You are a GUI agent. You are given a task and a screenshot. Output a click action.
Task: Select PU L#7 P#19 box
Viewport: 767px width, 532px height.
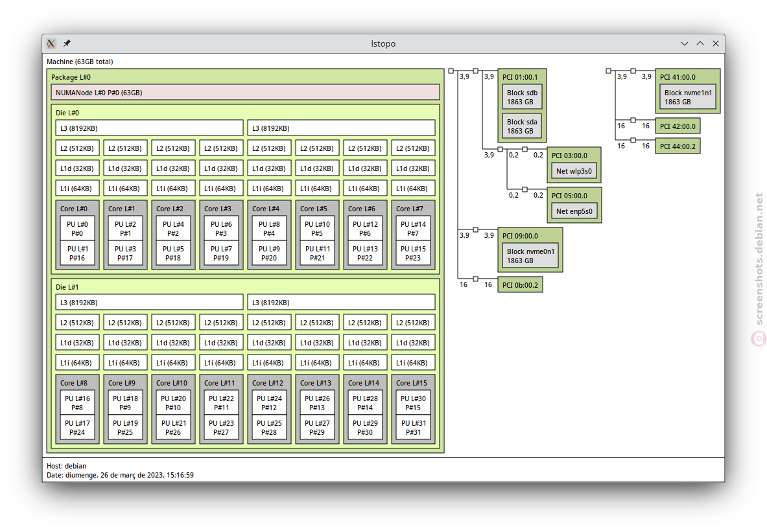point(221,253)
